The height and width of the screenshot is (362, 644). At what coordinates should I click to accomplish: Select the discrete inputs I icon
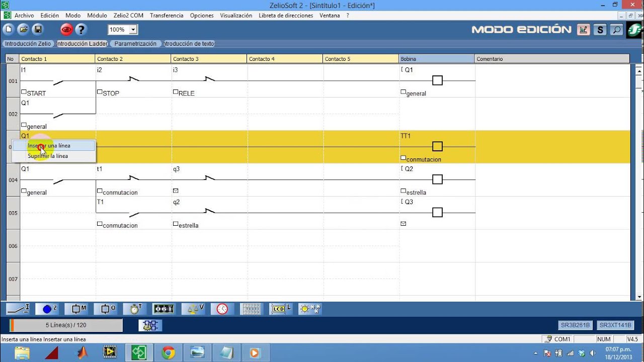[19, 309]
